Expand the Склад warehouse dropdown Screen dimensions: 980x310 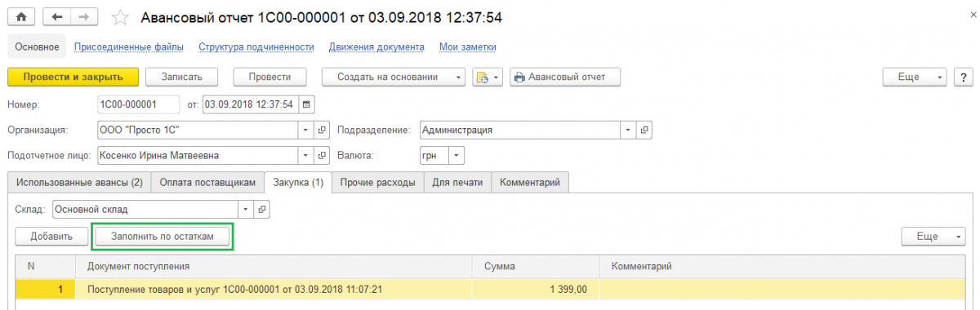point(247,210)
